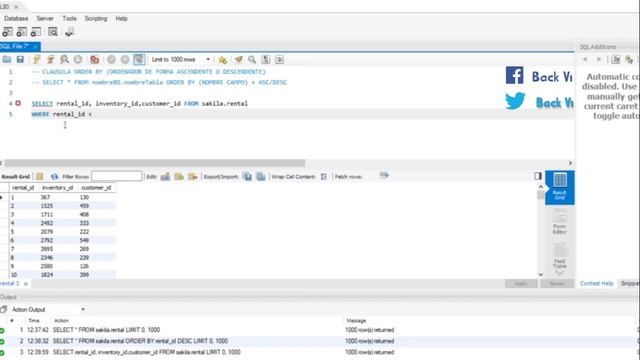
Task: Switch to Result Grid view
Action: (x=560, y=187)
